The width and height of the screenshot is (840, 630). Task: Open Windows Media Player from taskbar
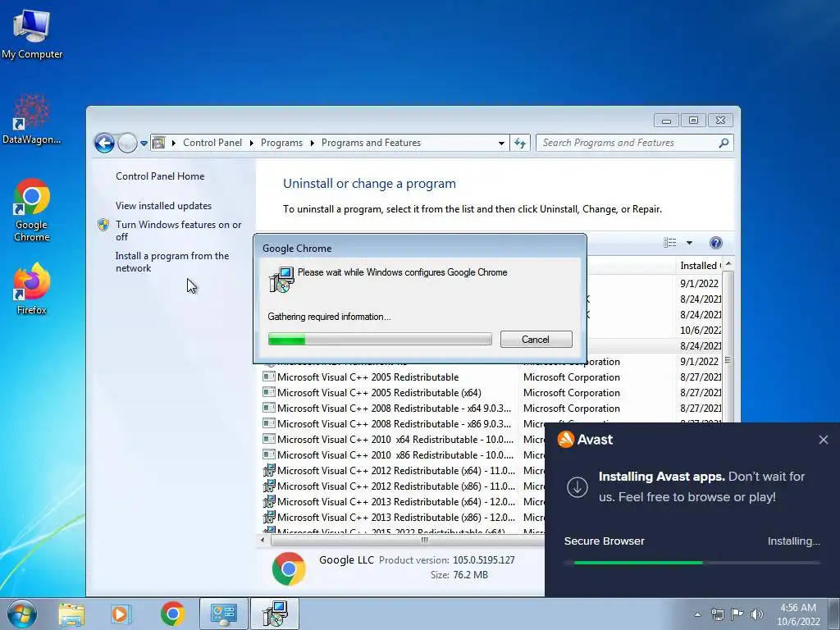[x=121, y=614]
